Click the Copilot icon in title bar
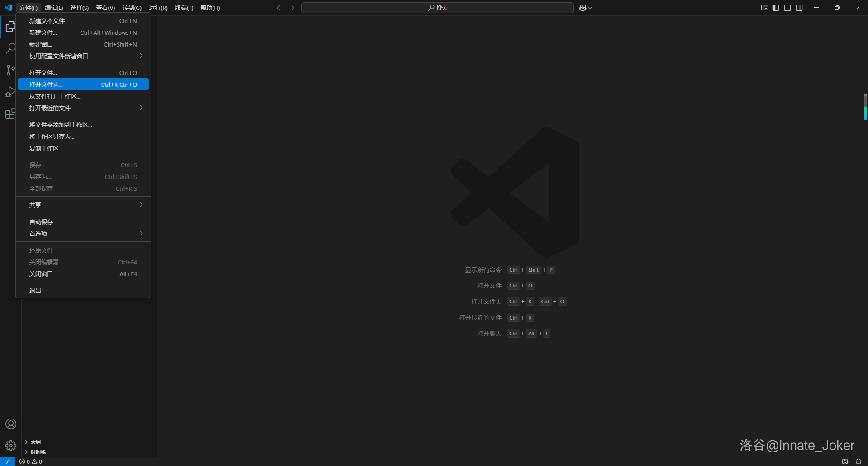The height and width of the screenshot is (466, 868). pos(583,8)
